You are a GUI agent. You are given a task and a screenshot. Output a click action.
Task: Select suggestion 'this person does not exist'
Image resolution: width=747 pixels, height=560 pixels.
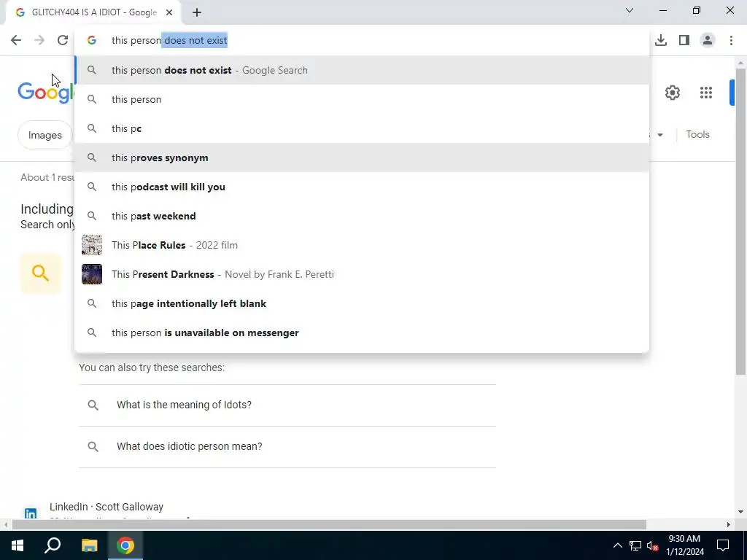pos(362,70)
